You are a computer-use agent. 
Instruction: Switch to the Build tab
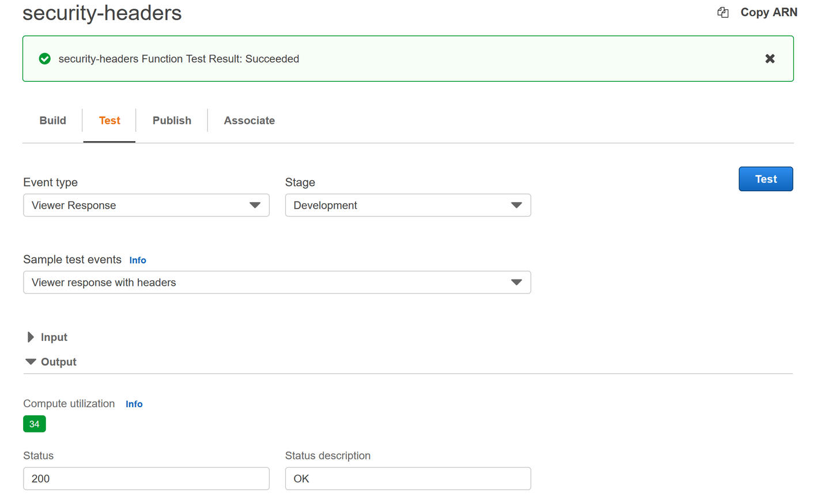tap(52, 120)
